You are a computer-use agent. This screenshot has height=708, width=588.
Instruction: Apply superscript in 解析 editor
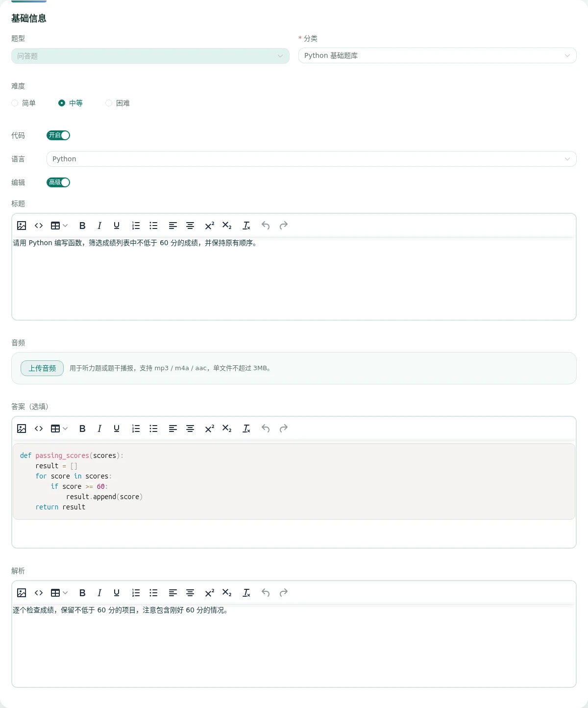pos(210,593)
